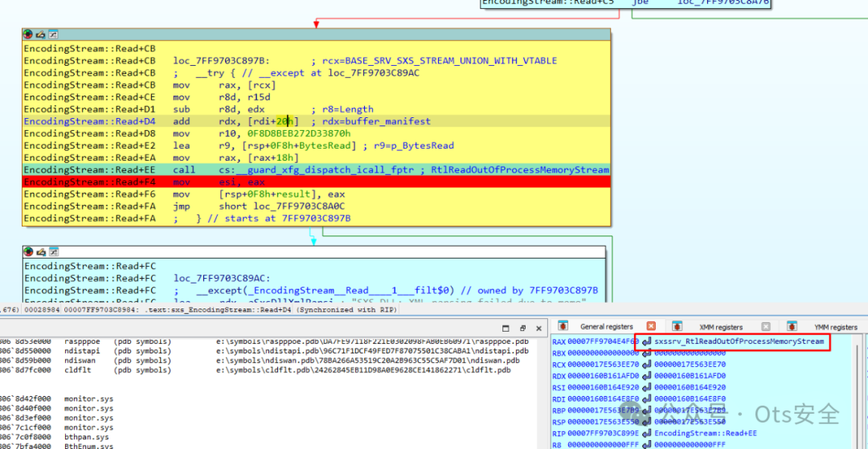Click the red breakpoint line 'mov esi, eax'
868x449 pixels.
[316, 182]
